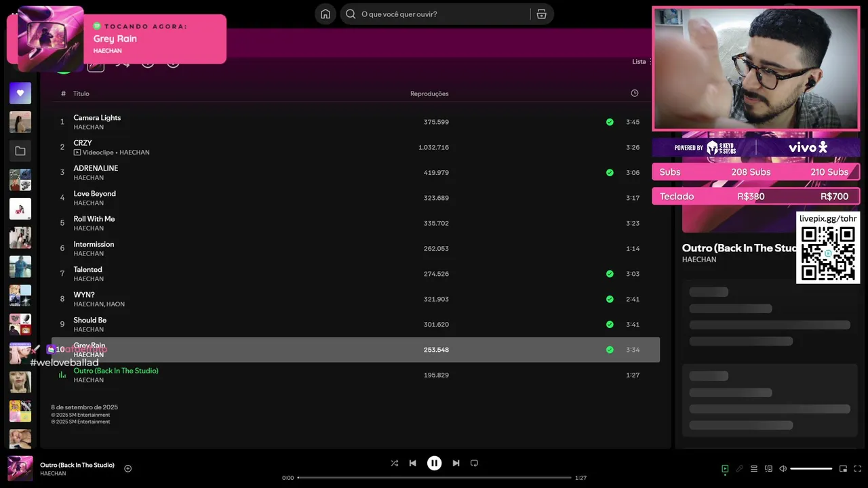Select the Camera Lights track title
This screenshot has width=868, height=488.
point(97,118)
